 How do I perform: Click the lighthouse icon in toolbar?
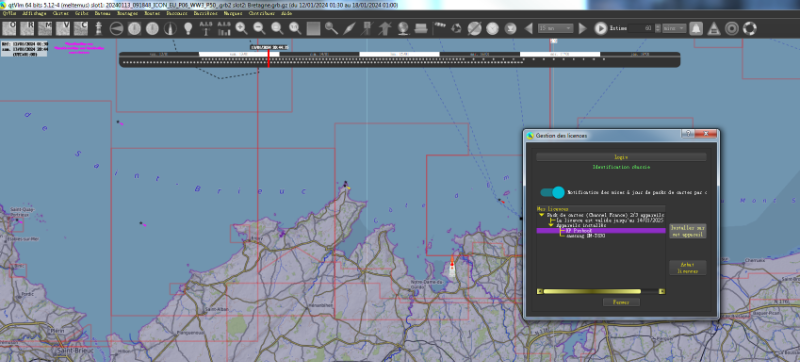click(x=99, y=28)
